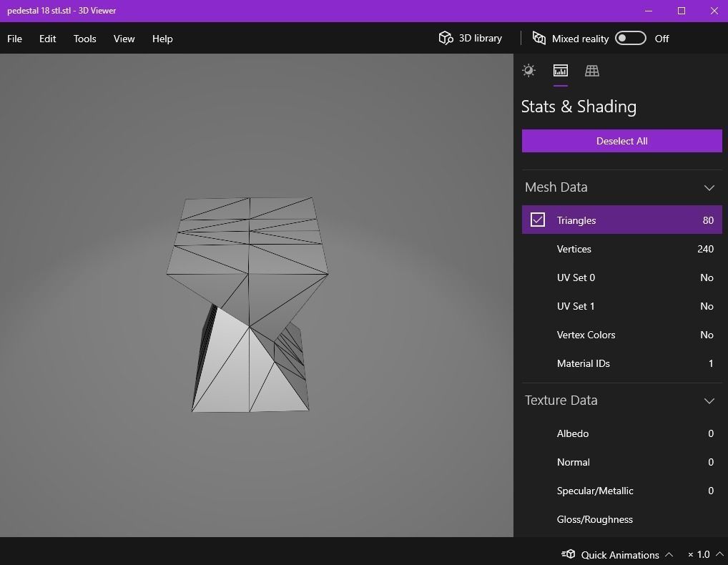The width and height of the screenshot is (728, 565).
Task: Click the pedestal 3D model in viewport
Action: click(x=248, y=304)
